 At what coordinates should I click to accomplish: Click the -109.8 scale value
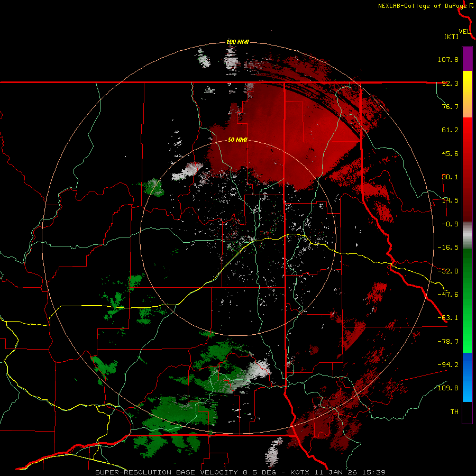pyautogui.click(x=446, y=388)
